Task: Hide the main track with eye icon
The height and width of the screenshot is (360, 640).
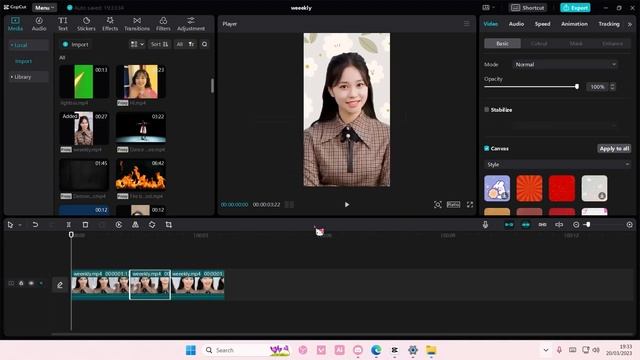Action: coord(31,283)
